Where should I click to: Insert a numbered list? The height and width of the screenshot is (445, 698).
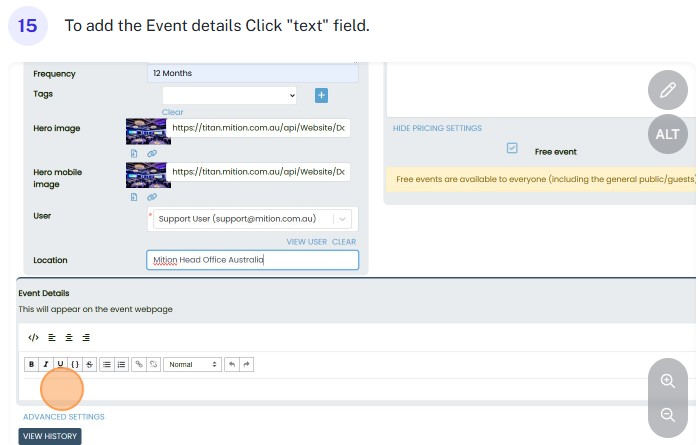121,365
